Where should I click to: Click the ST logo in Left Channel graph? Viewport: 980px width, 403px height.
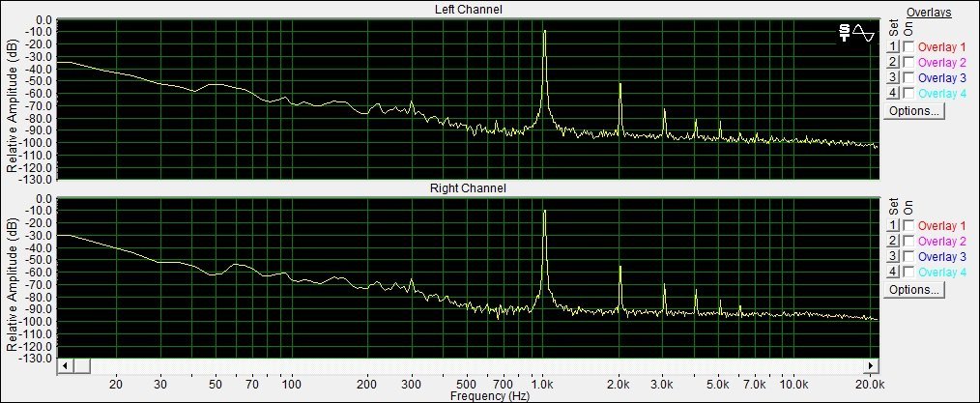[845, 34]
